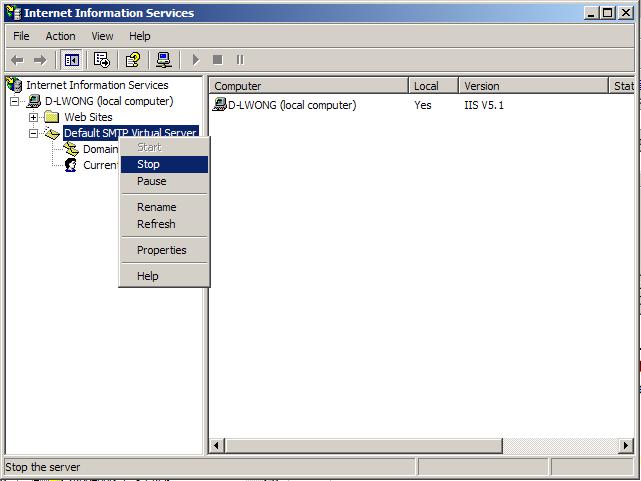Collapse the D-LWONG (local computer) node
The width and height of the screenshot is (641, 481).
[x=15, y=101]
